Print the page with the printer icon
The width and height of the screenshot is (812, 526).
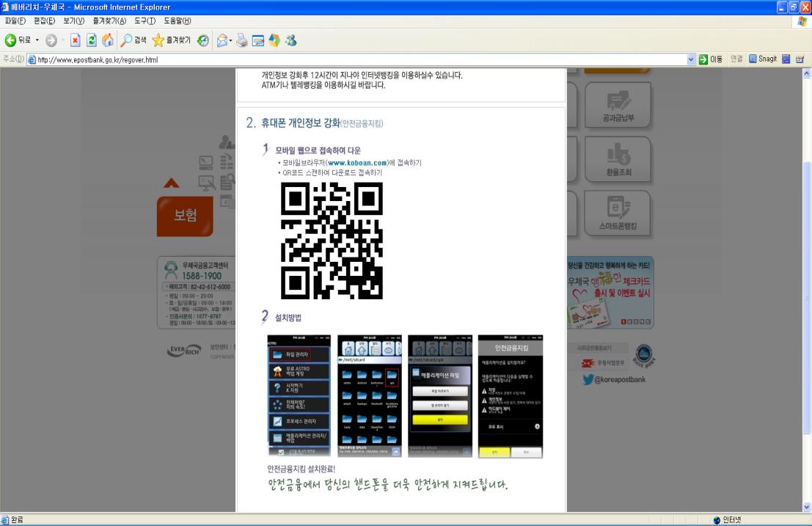tap(242, 40)
